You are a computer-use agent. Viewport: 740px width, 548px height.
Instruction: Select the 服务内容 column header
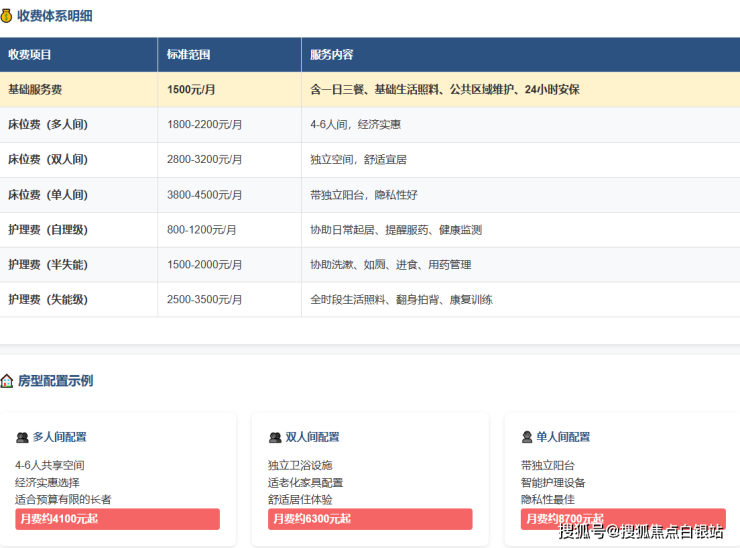coord(331,54)
